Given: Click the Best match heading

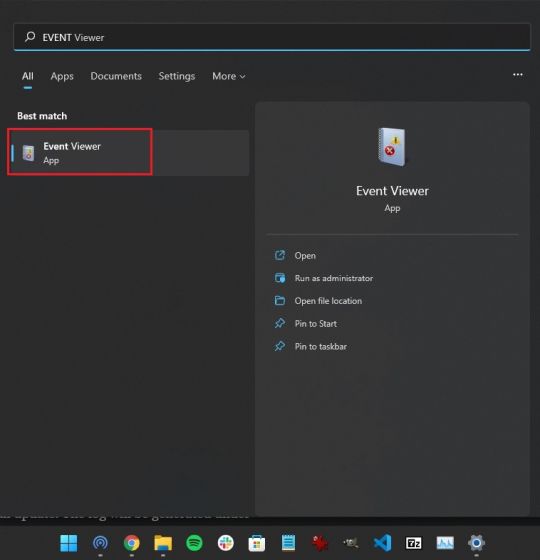Looking at the screenshot, I should 42,116.
